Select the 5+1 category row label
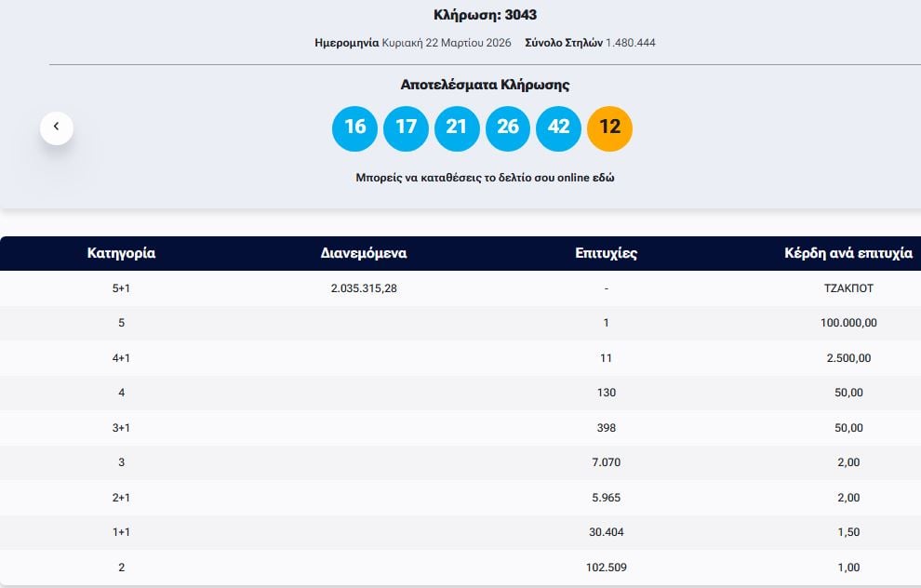The width and height of the screenshot is (921, 588). tap(121, 288)
